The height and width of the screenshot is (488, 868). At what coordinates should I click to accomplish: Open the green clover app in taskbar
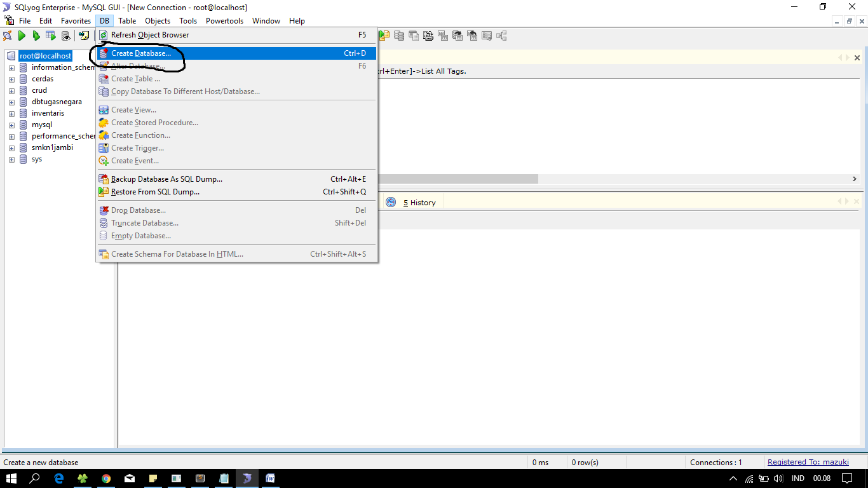click(83, 478)
